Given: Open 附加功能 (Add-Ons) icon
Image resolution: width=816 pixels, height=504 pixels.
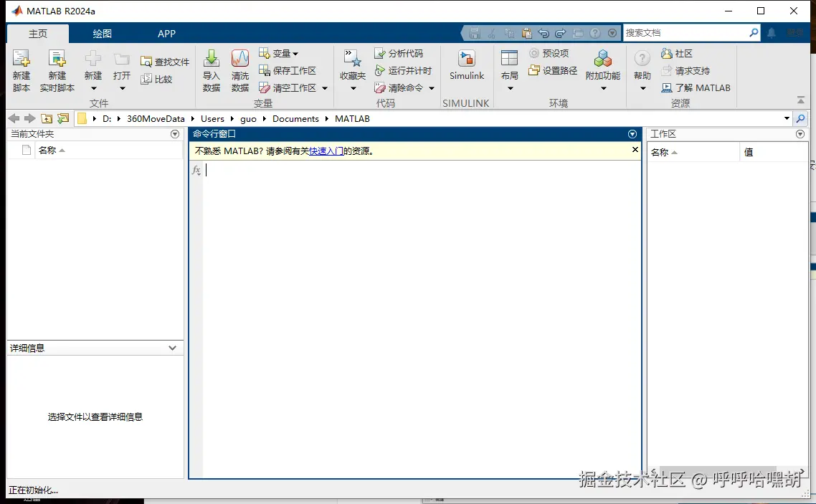Looking at the screenshot, I should 602,59.
